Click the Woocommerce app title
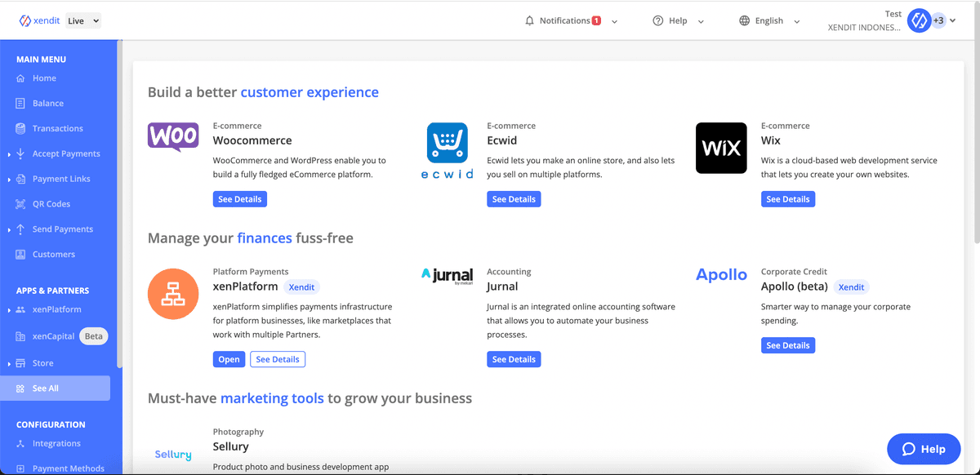 tap(252, 140)
